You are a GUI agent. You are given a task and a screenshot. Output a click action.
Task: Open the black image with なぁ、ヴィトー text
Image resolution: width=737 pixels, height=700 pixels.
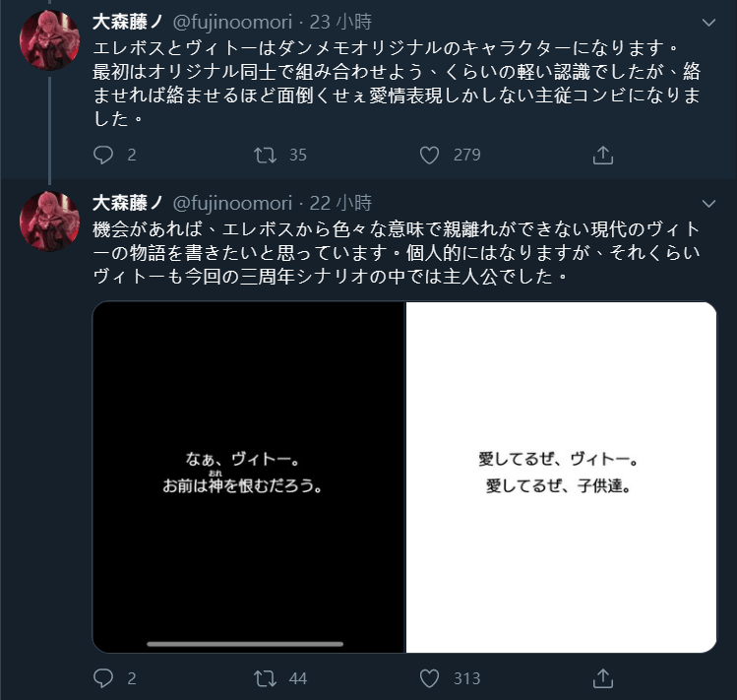click(x=249, y=477)
